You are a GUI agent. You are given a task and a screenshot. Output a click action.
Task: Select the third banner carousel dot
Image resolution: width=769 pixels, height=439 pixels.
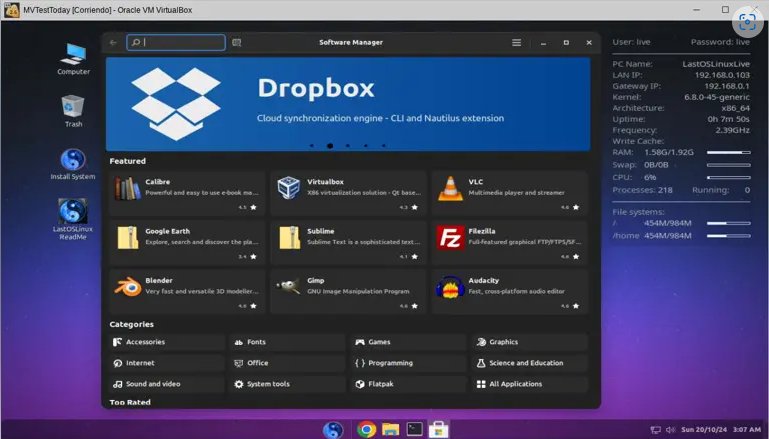click(x=348, y=146)
